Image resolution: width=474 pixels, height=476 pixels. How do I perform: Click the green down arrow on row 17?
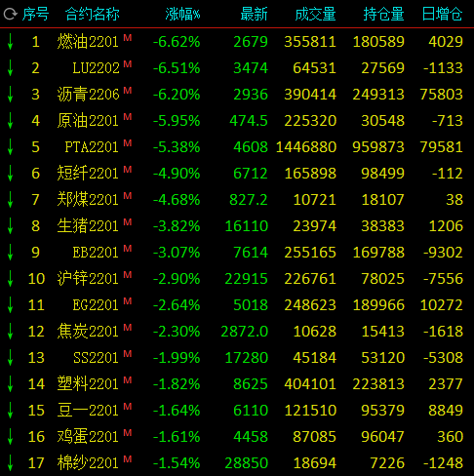(x=10, y=462)
